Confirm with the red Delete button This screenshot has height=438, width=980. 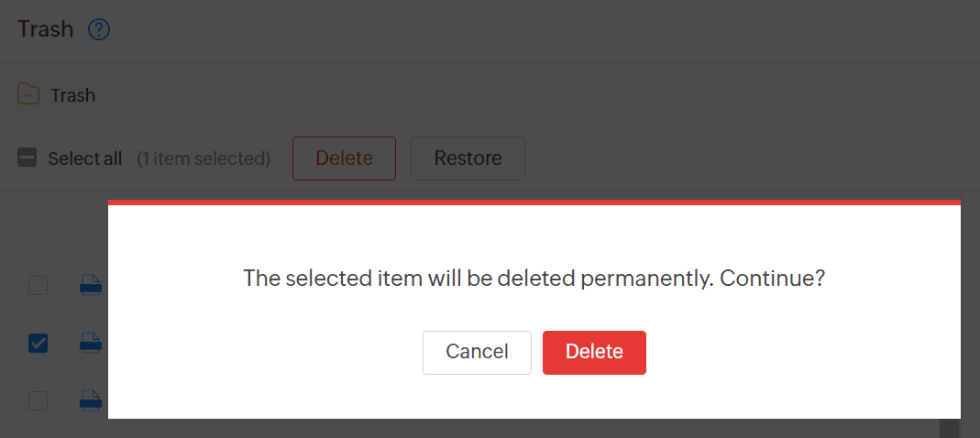pos(594,352)
